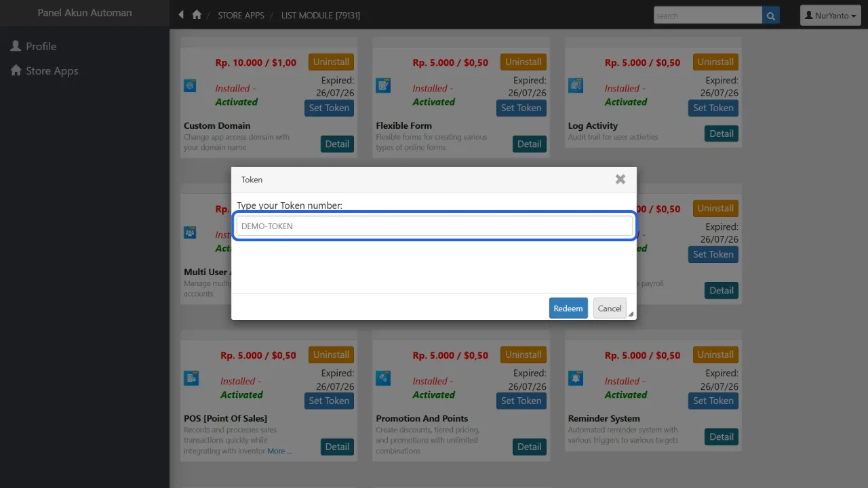868x488 pixels.
Task: Click the More link in POS description
Action: tap(279, 451)
